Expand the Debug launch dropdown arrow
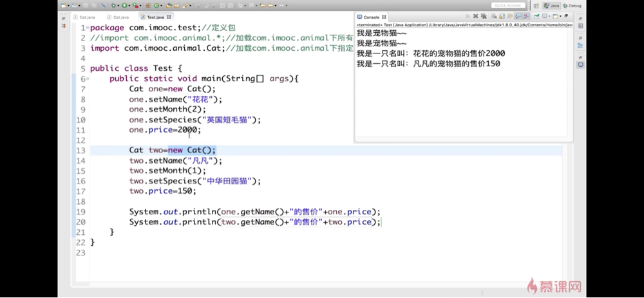The width and height of the screenshot is (644, 298). (x=118, y=6)
